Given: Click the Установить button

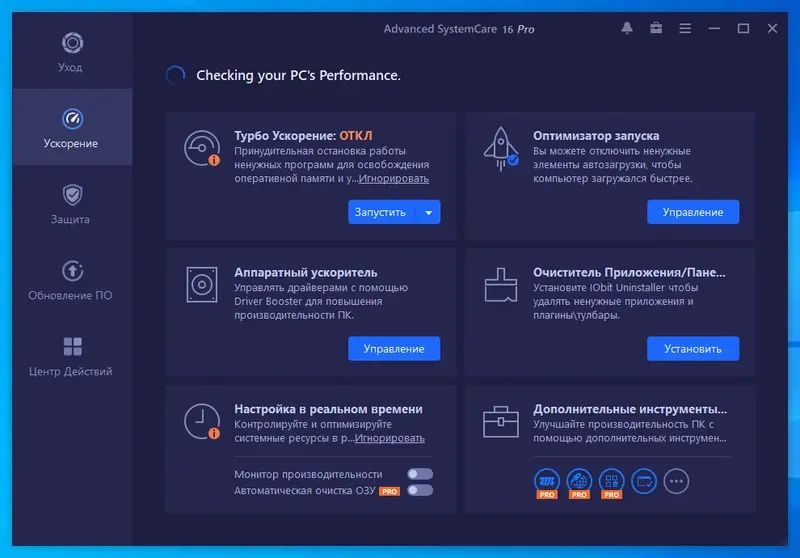Looking at the screenshot, I should pos(693,349).
